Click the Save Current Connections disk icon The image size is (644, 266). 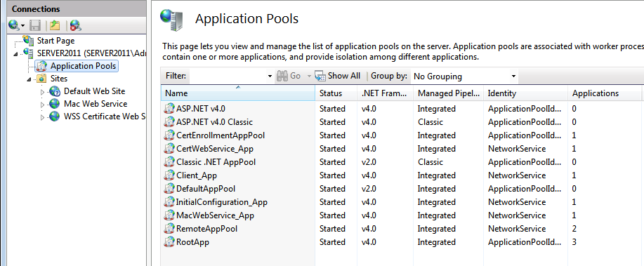click(35, 26)
